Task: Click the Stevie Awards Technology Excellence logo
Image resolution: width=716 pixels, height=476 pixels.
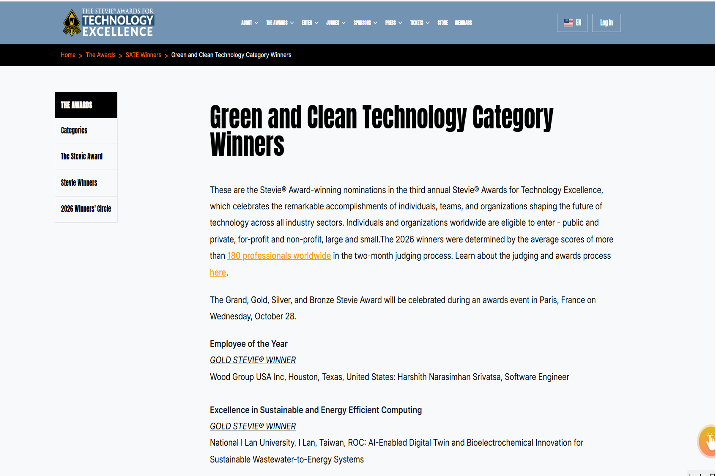Action: [108, 22]
